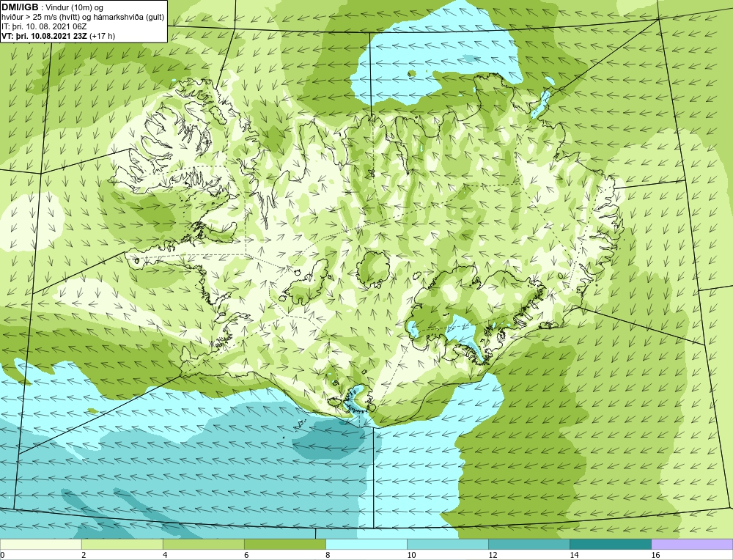The image size is (733, 560).
Task: Click the 10–12 m/s cyan legend swatch
Action: [447, 544]
